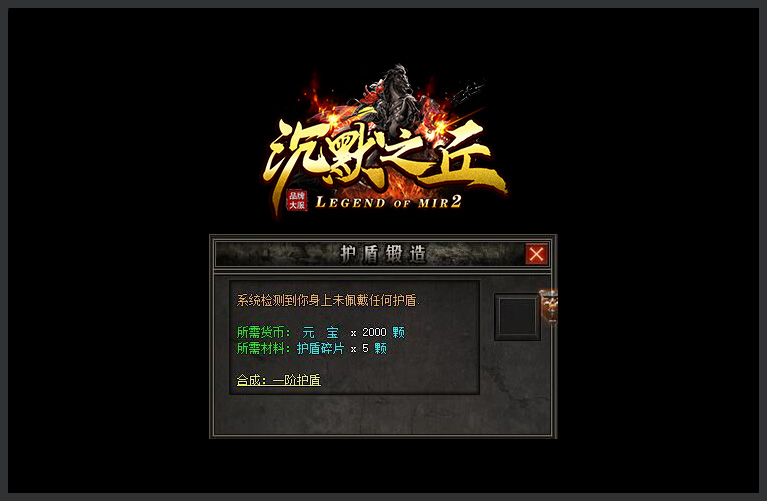Screen dimensions: 767x501
Task: Click the 护盾锻造 dialog title bar
Action: (x=383, y=254)
